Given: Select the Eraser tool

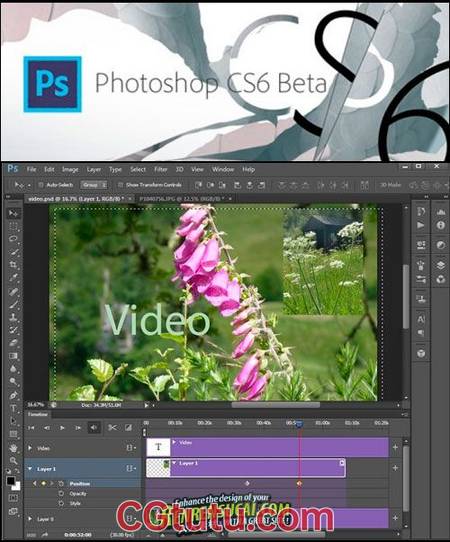Looking at the screenshot, I should coord(13,343).
